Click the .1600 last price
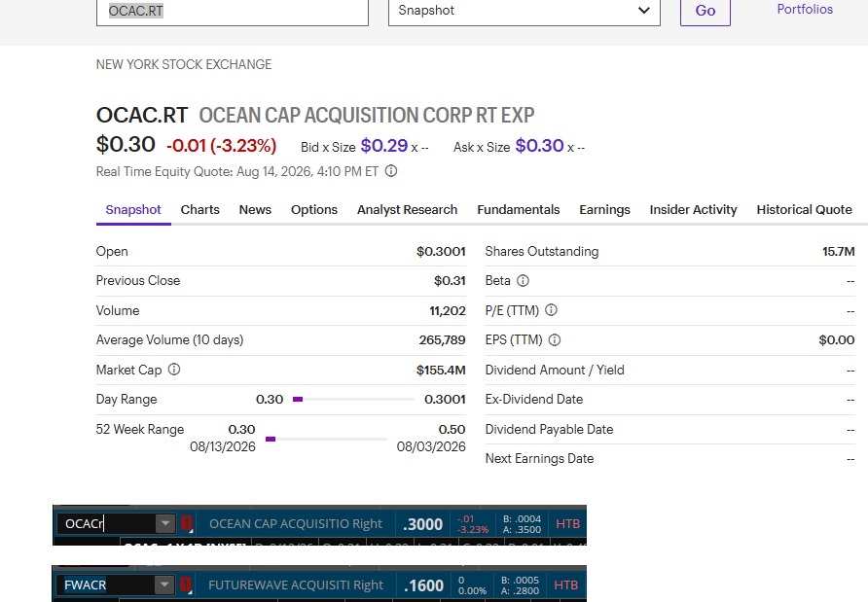Image resolution: width=868 pixels, height=602 pixels. (423, 585)
